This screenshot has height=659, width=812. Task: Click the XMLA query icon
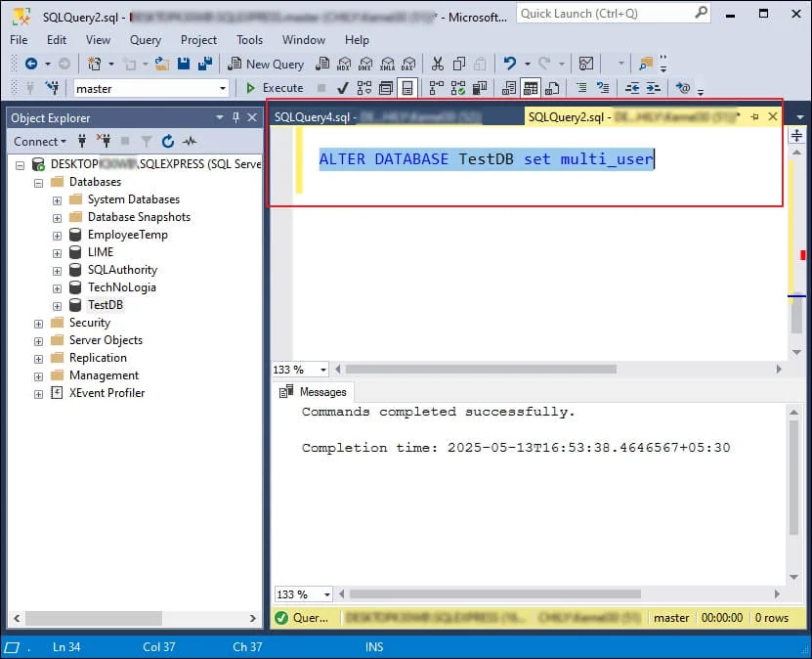click(387, 64)
